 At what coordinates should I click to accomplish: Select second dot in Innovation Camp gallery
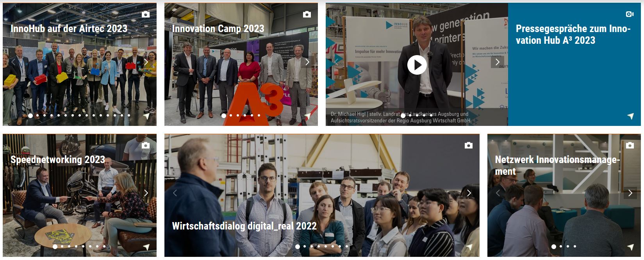[231, 115]
